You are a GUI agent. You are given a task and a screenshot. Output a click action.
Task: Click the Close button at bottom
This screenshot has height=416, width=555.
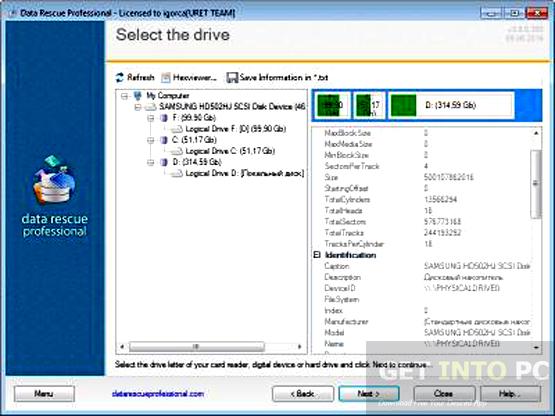[x=444, y=394]
